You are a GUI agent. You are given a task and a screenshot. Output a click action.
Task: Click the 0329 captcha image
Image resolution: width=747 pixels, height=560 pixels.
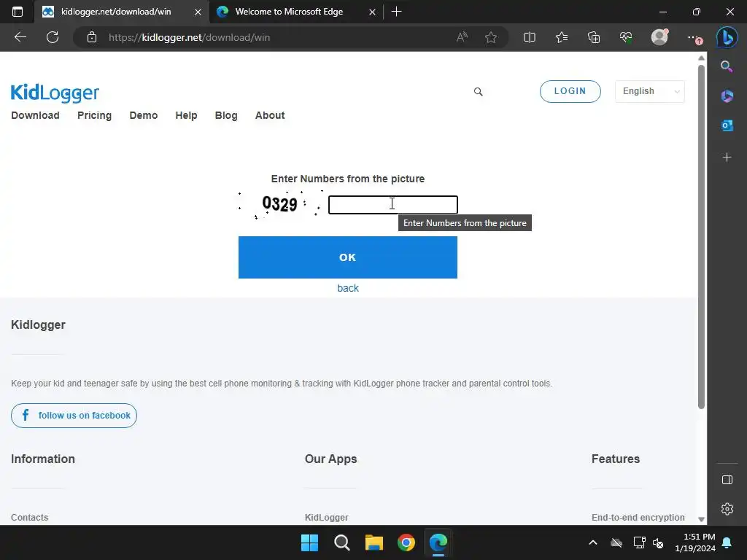282,204
